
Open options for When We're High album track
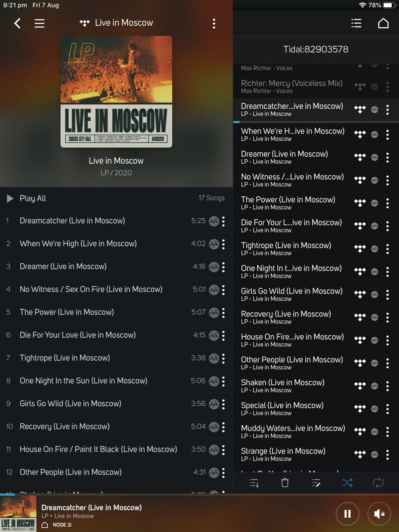point(223,244)
